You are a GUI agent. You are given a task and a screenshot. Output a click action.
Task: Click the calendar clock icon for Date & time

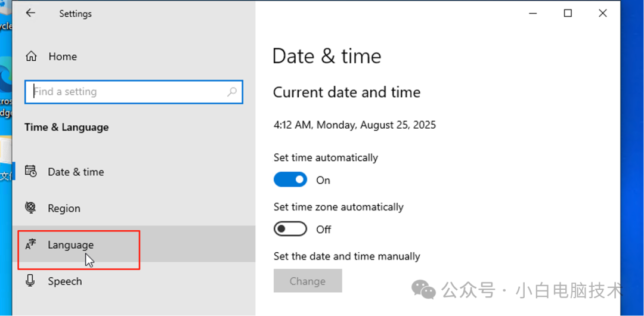(31, 171)
